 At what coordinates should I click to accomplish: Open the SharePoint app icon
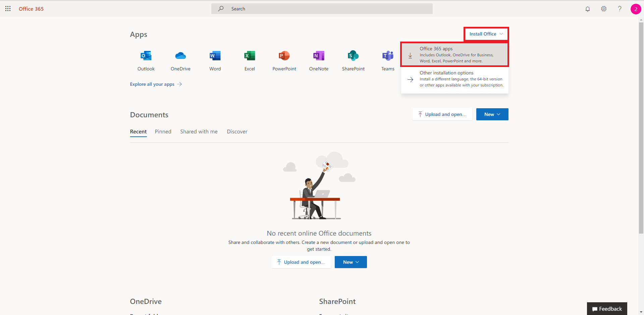(353, 56)
